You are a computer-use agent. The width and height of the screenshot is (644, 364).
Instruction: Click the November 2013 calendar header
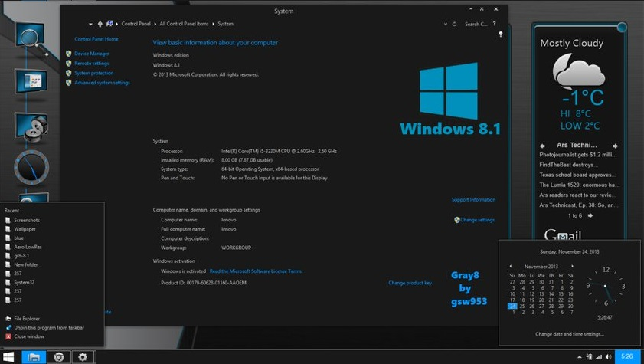coord(541,267)
